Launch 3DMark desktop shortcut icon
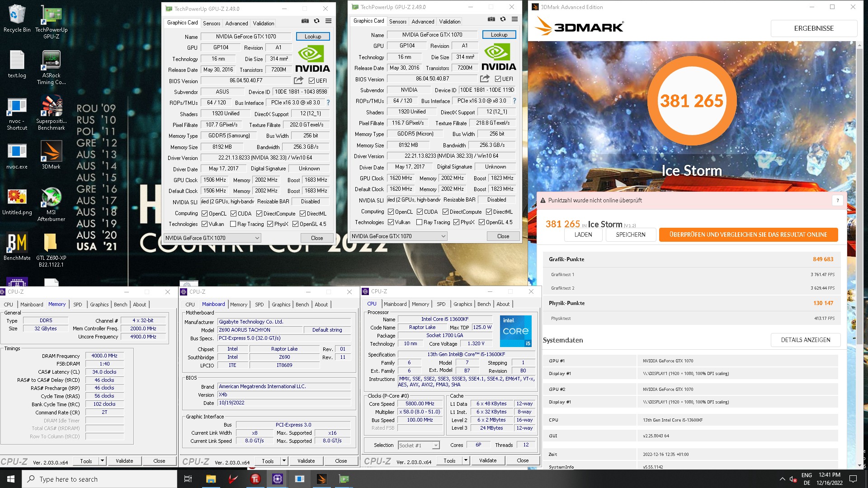The height and width of the screenshot is (488, 868). click(x=51, y=155)
